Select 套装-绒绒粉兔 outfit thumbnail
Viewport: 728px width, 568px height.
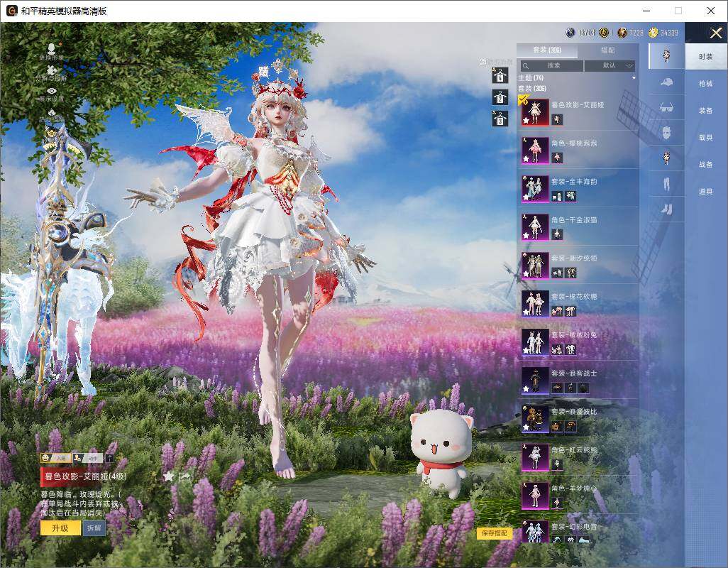[x=535, y=342]
